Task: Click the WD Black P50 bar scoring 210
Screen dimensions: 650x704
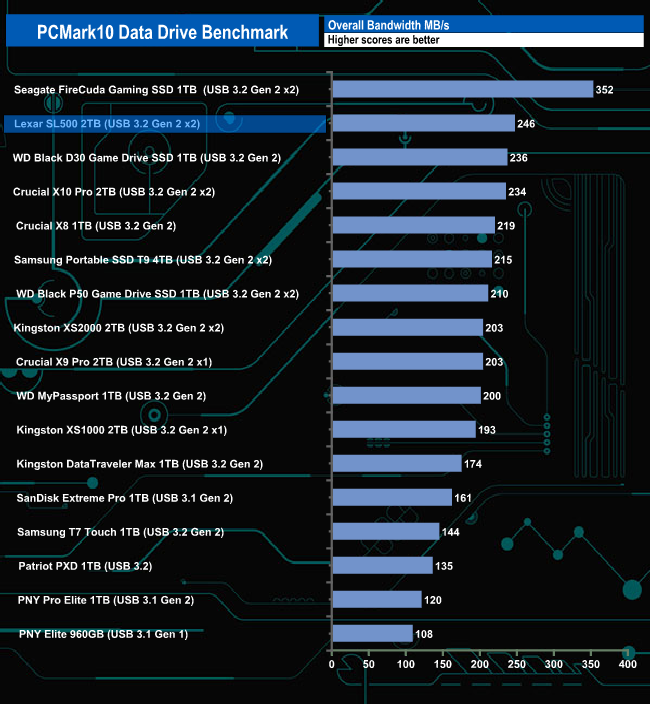Action: click(x=410, y=294)
